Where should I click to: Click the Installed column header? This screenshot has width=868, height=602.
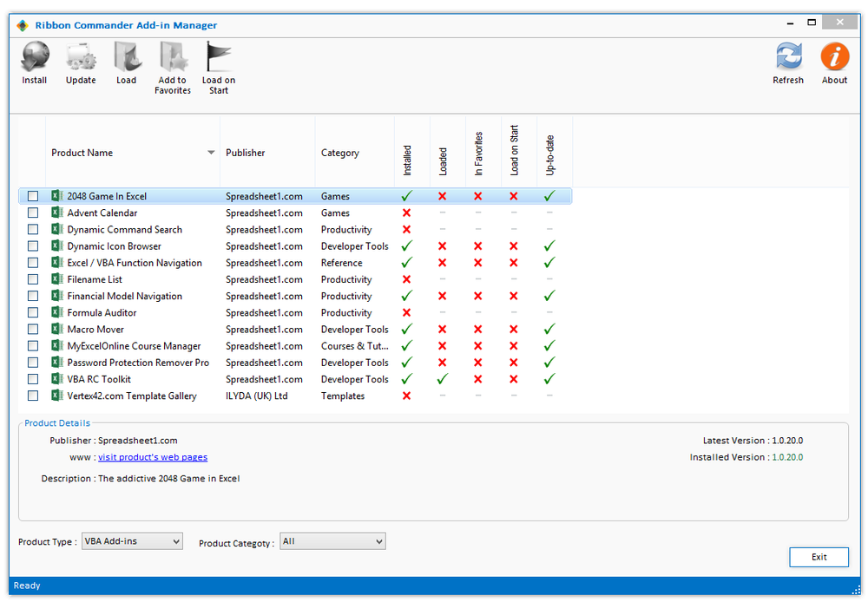pos(412,153)
